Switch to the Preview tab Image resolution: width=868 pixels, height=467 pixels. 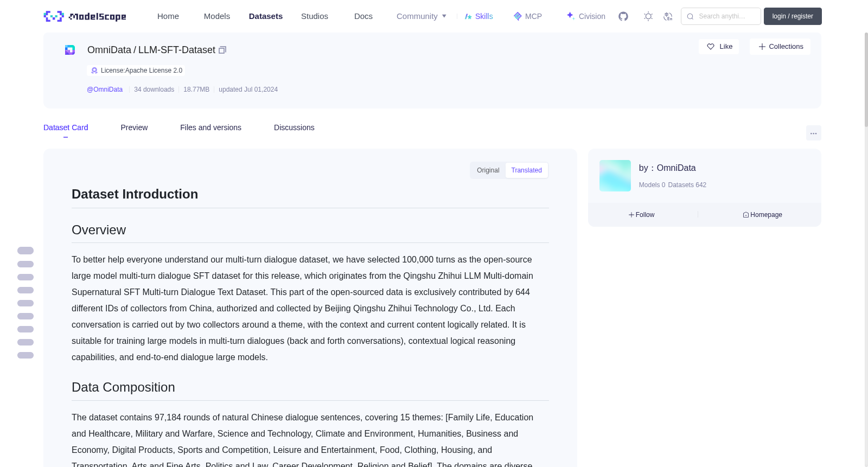pos(134,127)
